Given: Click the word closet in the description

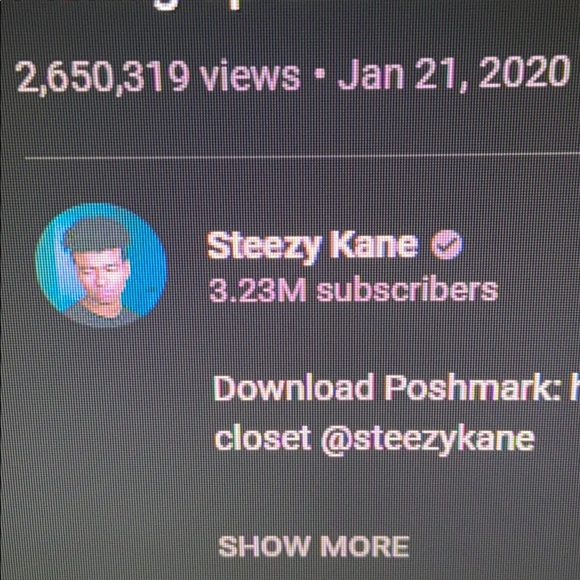Looking at the screenshot, I should (263, 438).
